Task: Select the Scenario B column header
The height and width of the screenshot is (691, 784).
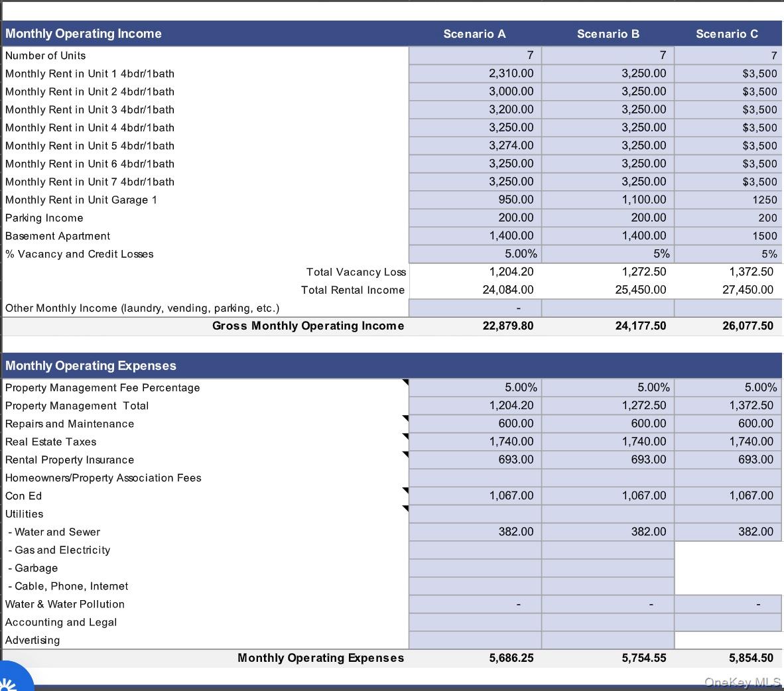Action: (x=608, y=34)
